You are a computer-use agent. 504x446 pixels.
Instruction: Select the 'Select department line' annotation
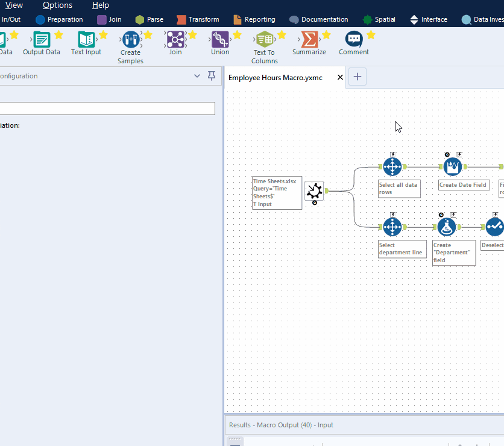click(403, 249)
